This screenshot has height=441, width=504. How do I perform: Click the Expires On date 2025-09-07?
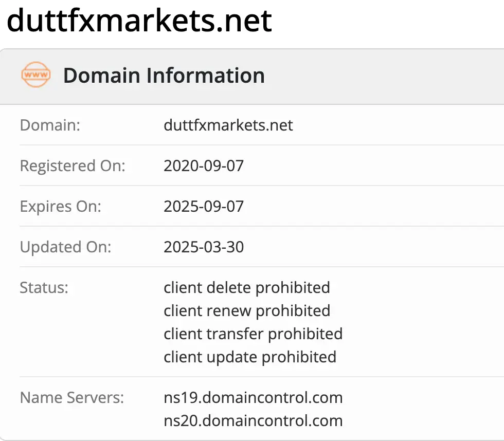[x=204, y=207]
